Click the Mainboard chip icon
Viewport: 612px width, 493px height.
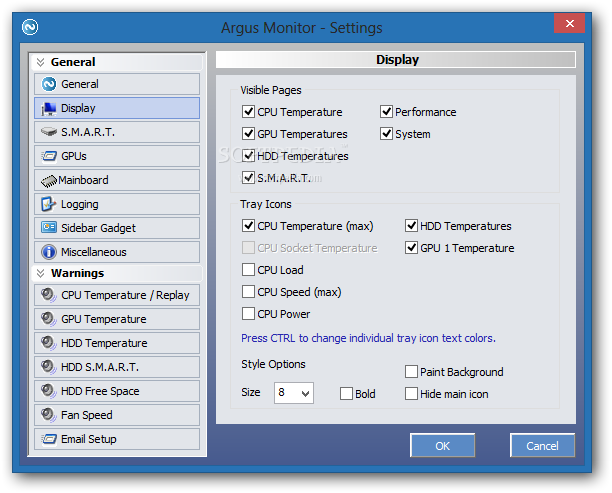(49, 181)
